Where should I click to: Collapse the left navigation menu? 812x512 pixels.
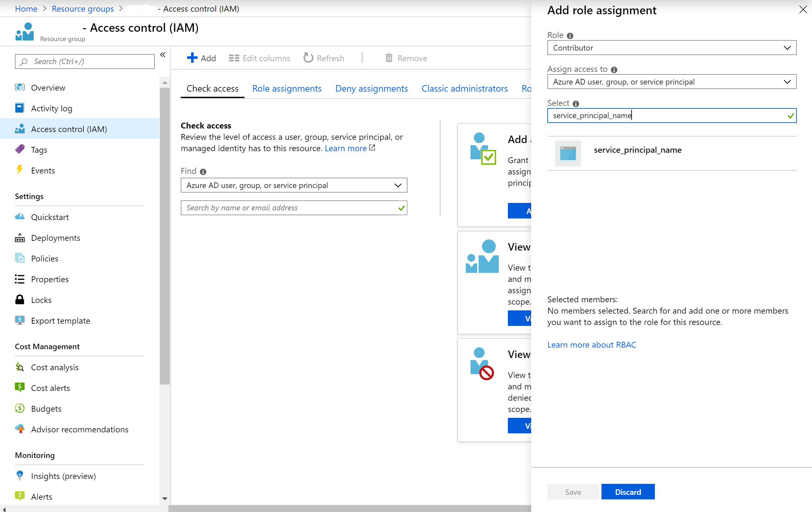163,55
